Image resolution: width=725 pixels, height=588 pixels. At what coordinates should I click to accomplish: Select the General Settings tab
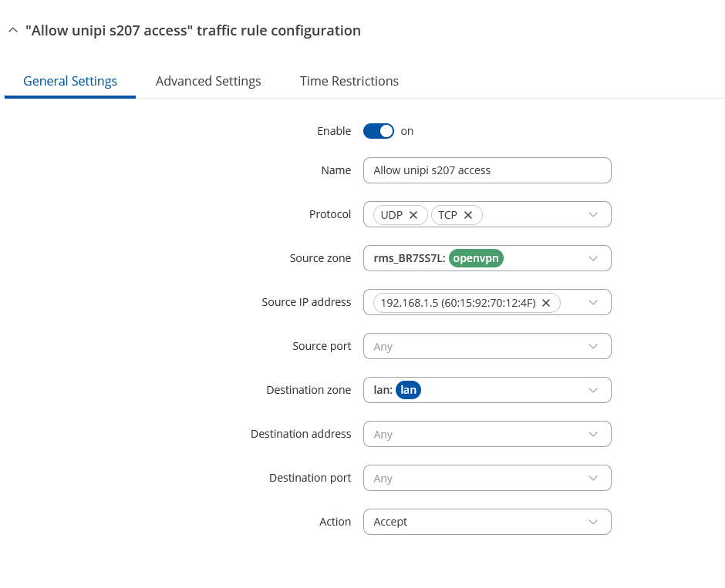[x=70, y=81]
